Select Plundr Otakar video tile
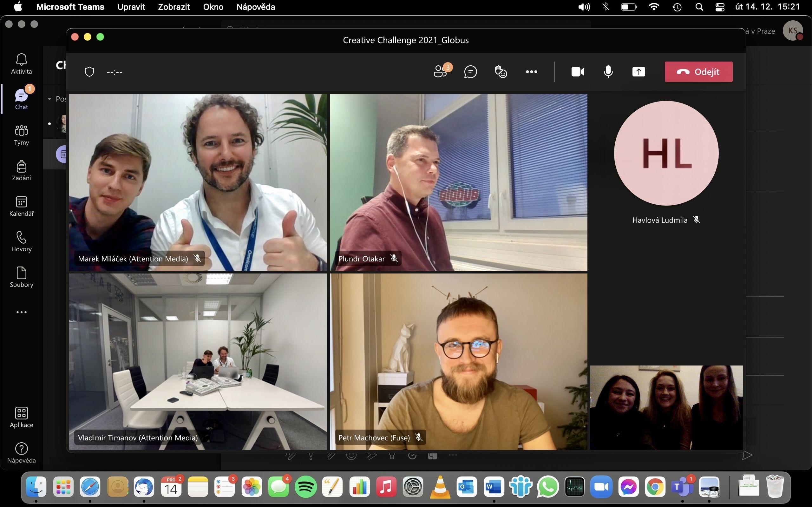Image resolution: width=812 pixels, height=507 pixels. (x=458, y=182)
